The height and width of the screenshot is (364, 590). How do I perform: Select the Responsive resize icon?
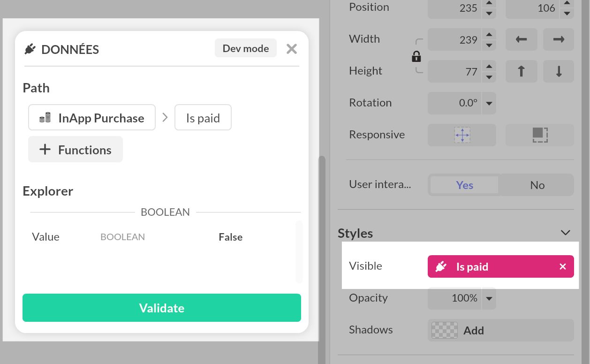539,135
